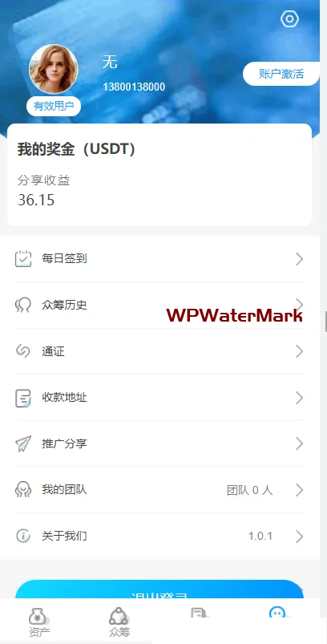Expand the 每日签到 row chevron

point(300,259)
